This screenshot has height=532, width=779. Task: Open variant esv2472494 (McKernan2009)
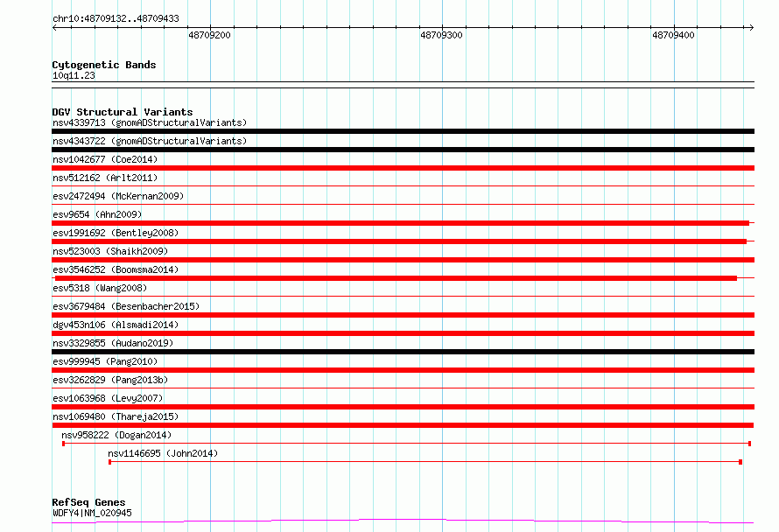click(118, 196)
